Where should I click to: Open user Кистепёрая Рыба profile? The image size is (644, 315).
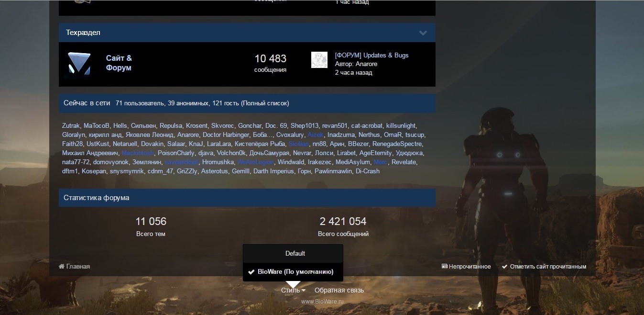[260, 144]
